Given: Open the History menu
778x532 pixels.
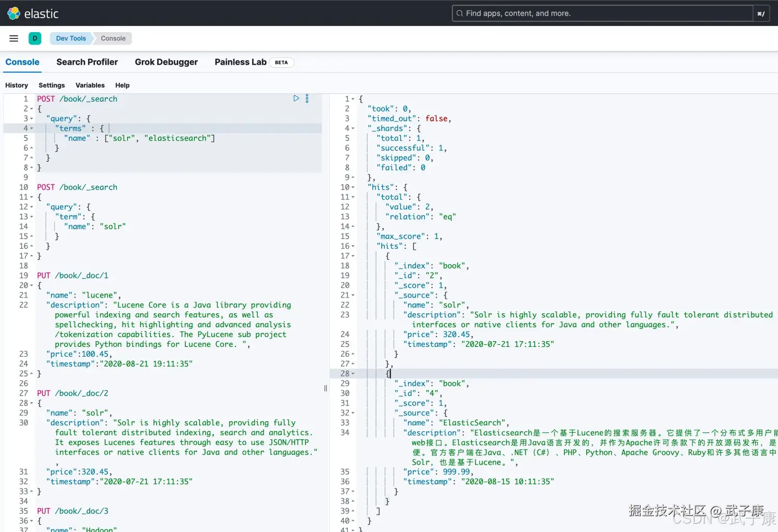Looking at the screenshot, I should click(17, 85).
